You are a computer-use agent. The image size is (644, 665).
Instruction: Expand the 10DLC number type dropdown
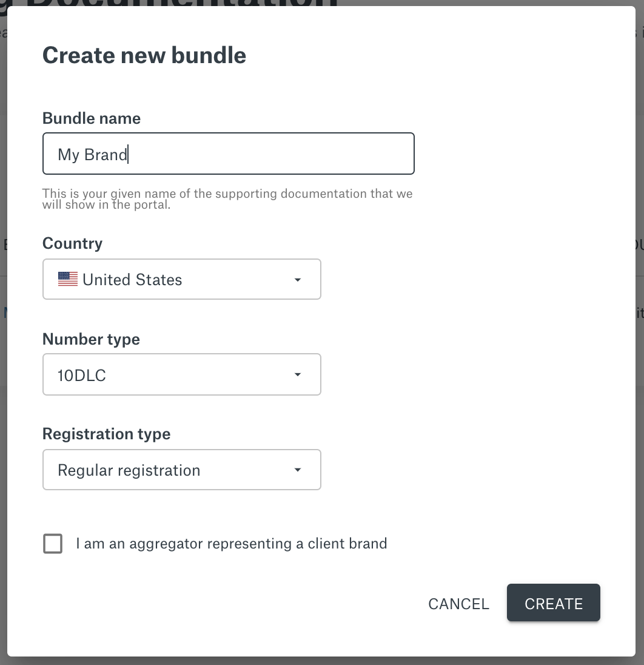tap(182, 374)
